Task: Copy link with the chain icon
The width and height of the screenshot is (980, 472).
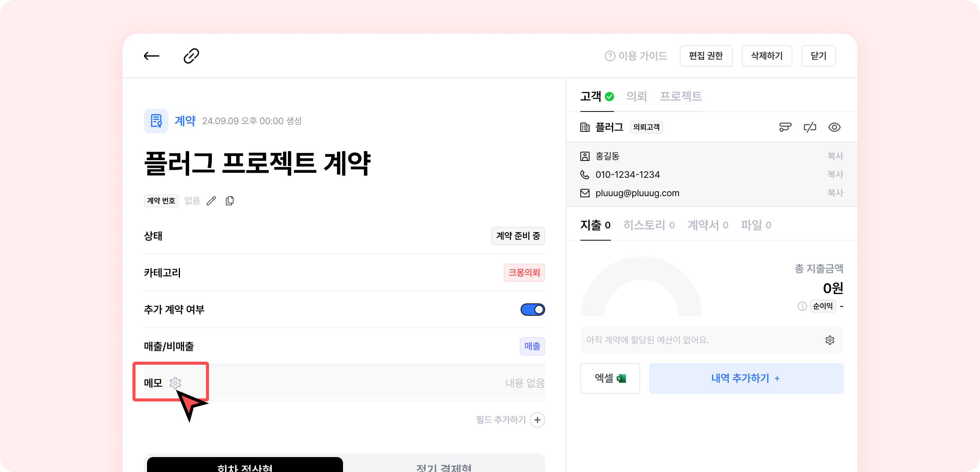Action: [x=191, y=56]
